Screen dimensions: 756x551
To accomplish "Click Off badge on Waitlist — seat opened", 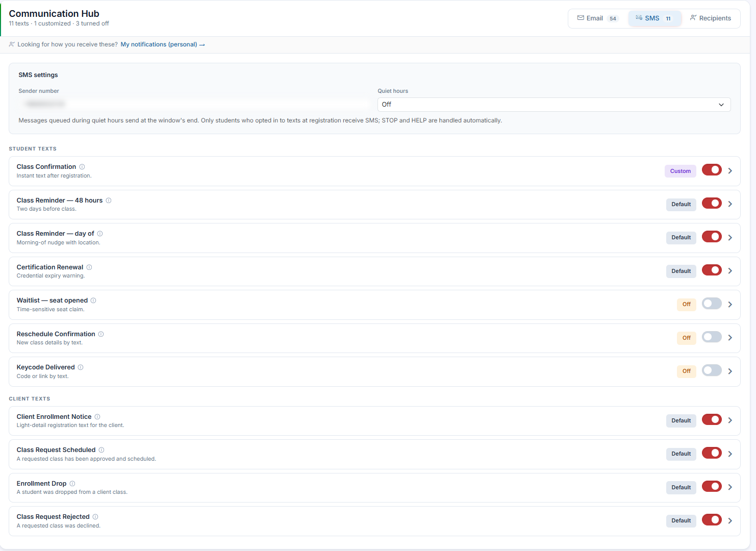I will click(687, 304).
